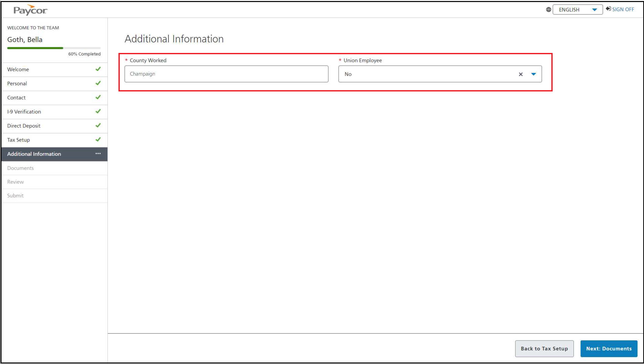644x364 pixels.
Task: Click the ellipsis icon on Additional Information
Action: [x=98, y=154]
